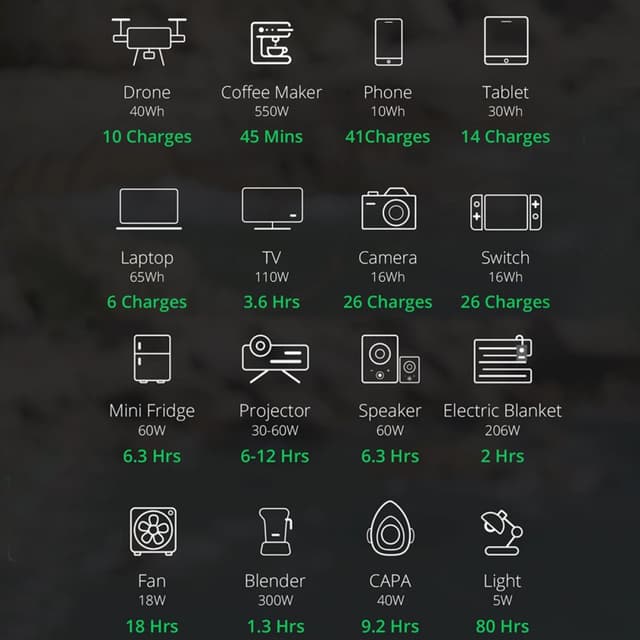Click the fan icon
640x640 pixels.
(x=153, y=531)
